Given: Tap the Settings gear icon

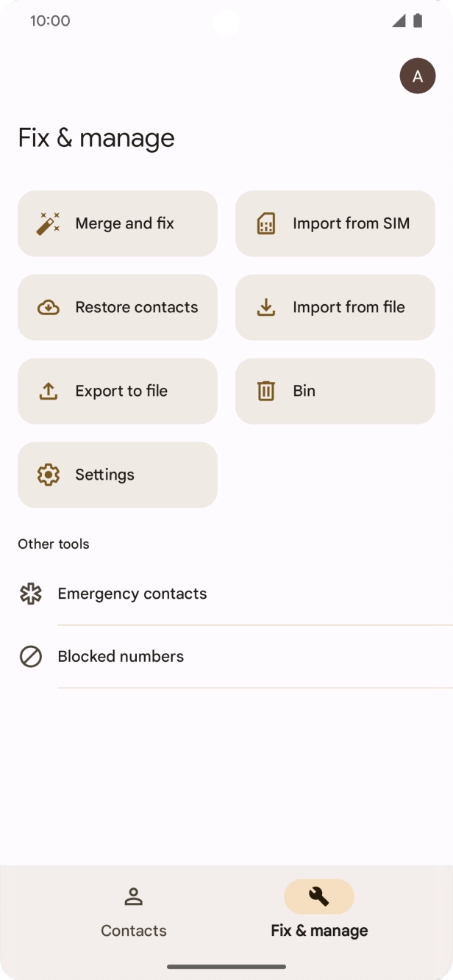Looking at the screenshot, I should point(48,475).
